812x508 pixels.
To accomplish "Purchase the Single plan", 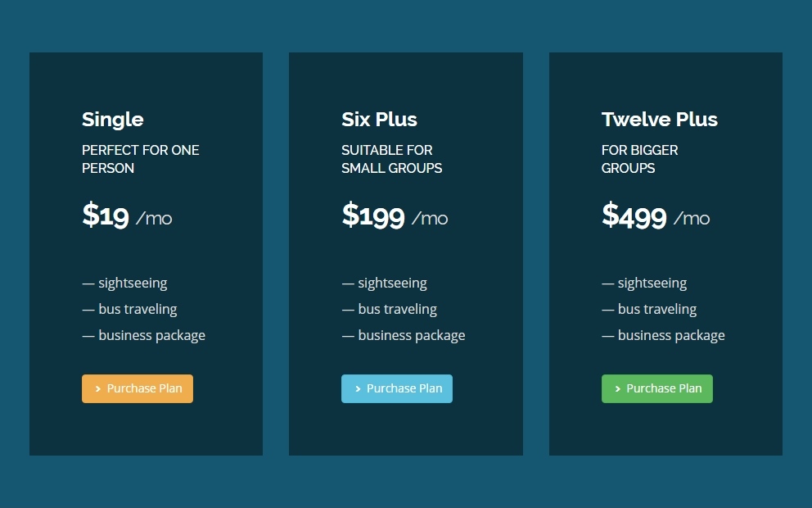I will pos(138,389).
